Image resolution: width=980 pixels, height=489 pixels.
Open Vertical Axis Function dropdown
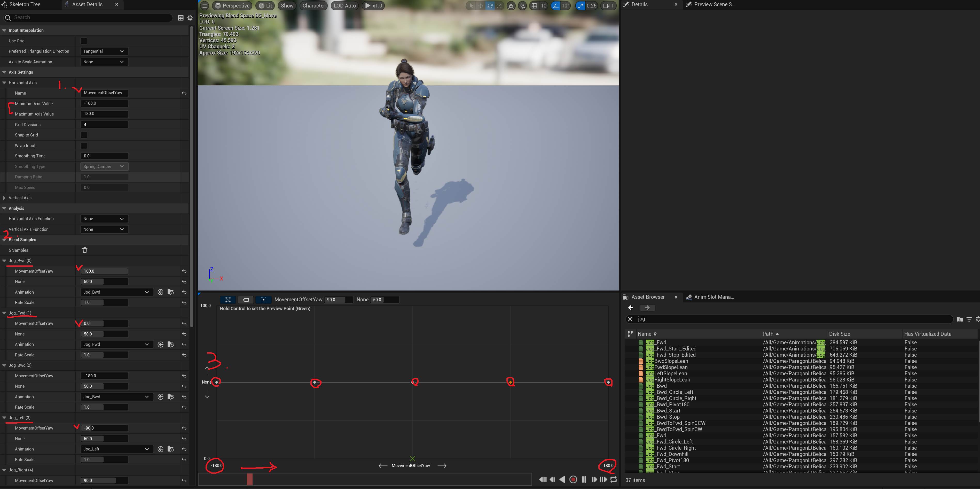coord(104,229)
